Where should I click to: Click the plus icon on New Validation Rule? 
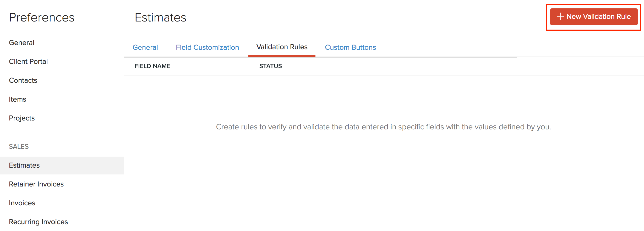coord(560,16)
